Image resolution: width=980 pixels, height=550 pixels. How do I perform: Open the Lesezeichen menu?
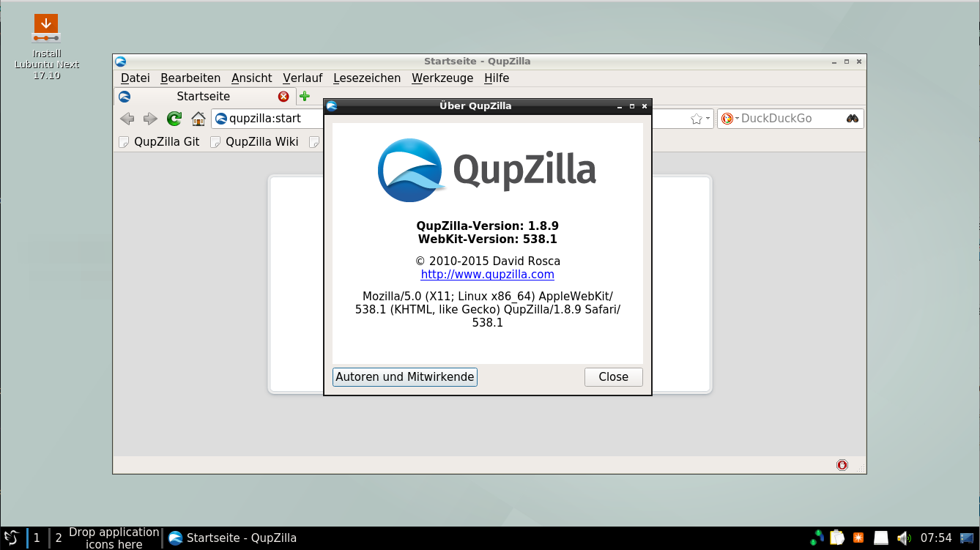pyautogui.click(x=367, y=78)
